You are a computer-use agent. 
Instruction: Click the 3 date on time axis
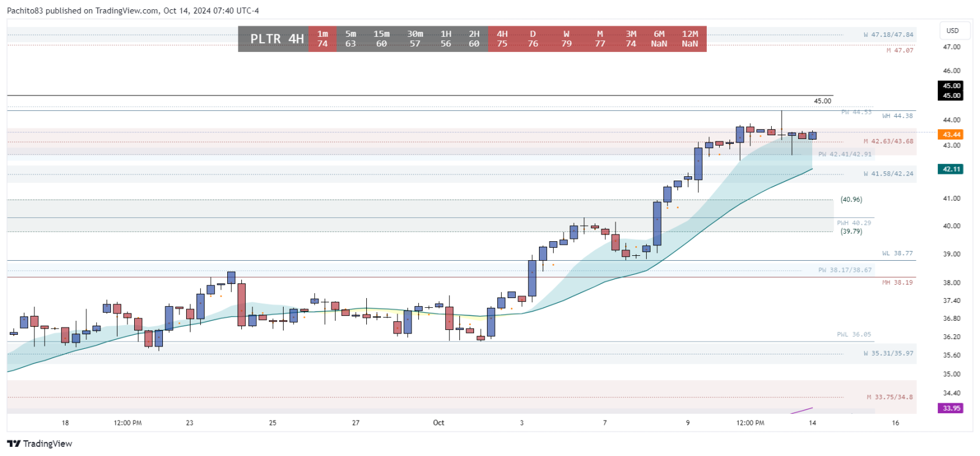[522, 423]
